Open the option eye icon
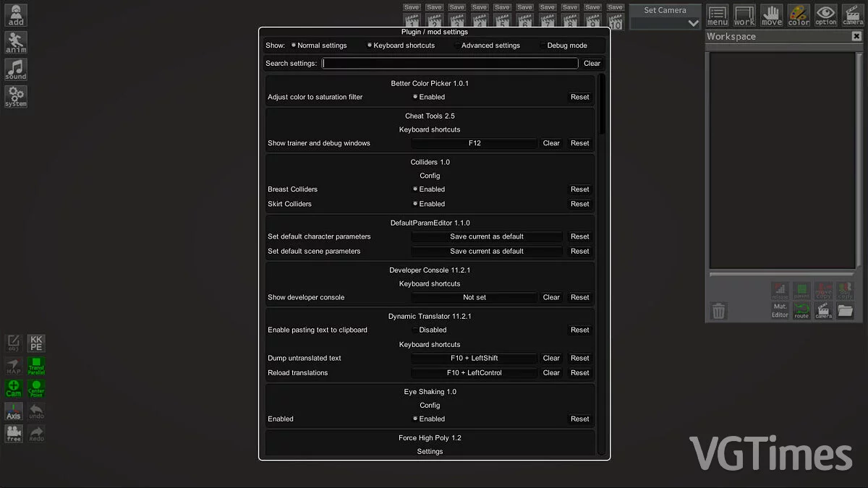Image resolution: width=868 pixels, height=488 pixels. click(826, 15)
